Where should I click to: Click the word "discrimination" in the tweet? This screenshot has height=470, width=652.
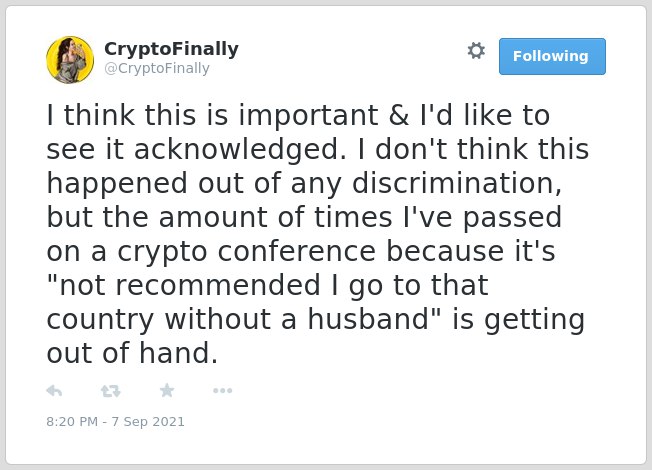456,183
